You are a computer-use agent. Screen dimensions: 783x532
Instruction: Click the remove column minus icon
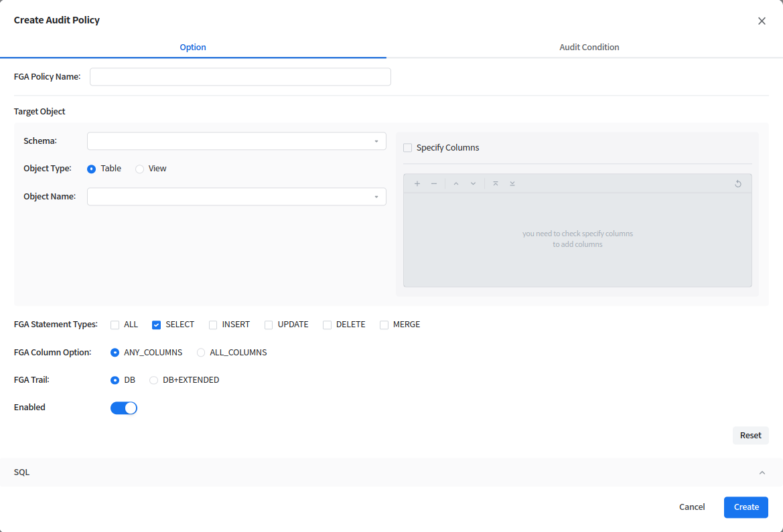pyautogui.click(x=434, y=183)
